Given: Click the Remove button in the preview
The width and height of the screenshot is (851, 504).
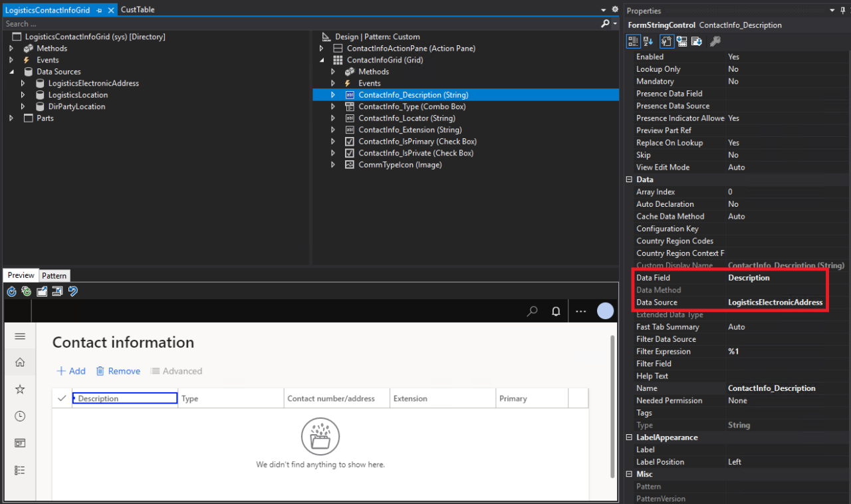Looking at the screenshot, I should (x=118, y=370).
